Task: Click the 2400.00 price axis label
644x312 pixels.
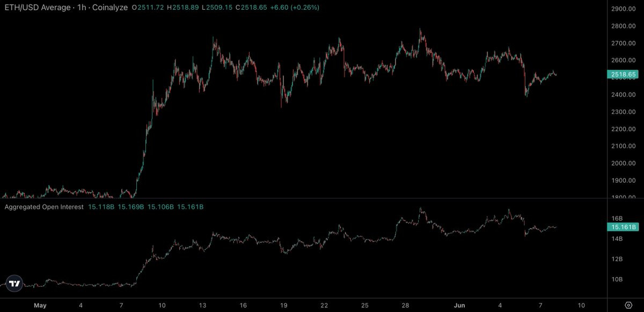Action: pyautogui.click(x=623, y=95)
